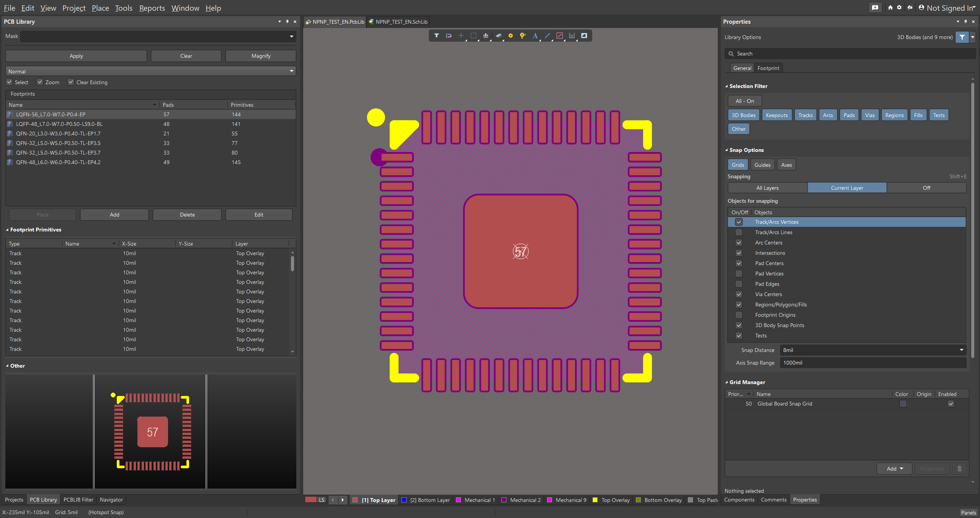Viewport: 980px width, 518px height.
Task: Click the home icon in title bar
Action: click(x=890, y=8)
